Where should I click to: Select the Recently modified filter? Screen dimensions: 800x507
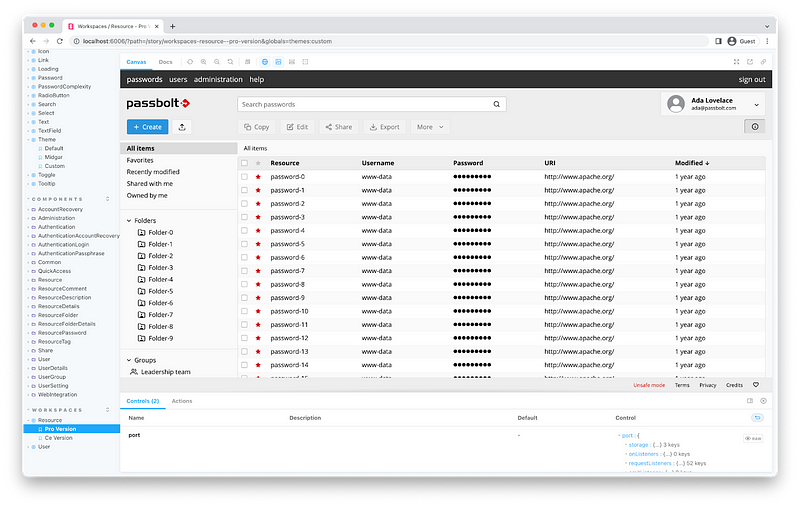tap(153, 172)
